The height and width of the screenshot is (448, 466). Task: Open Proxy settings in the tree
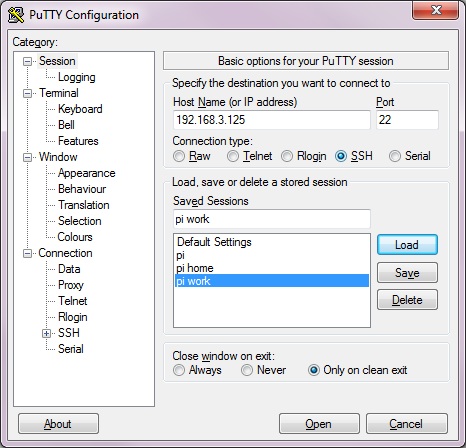(71, 285)
